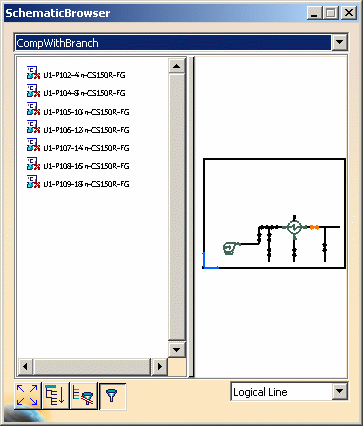Click the list scroll up arrow

click(177, 66)
